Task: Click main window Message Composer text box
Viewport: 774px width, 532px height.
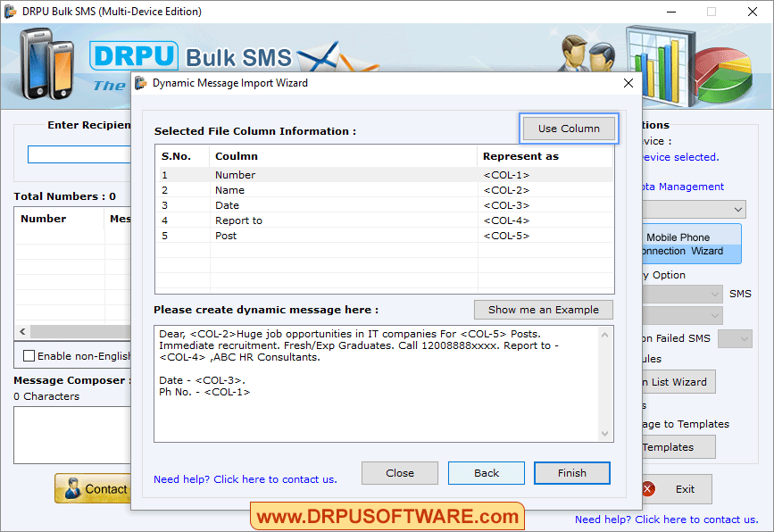Action: 72,435
